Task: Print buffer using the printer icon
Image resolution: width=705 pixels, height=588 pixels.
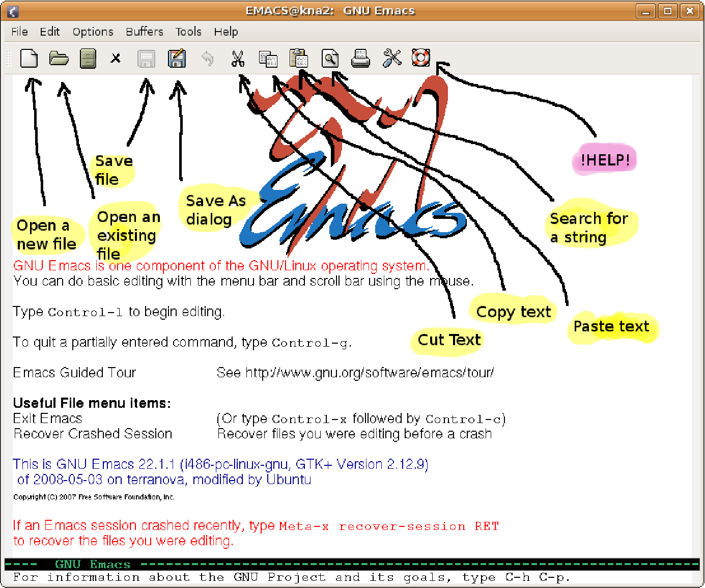Action: pyautogui.click(x=360, y=59)
